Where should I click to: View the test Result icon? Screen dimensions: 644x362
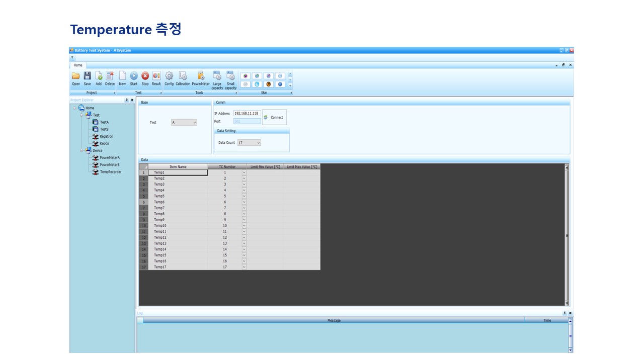click(x=156, y=79)
